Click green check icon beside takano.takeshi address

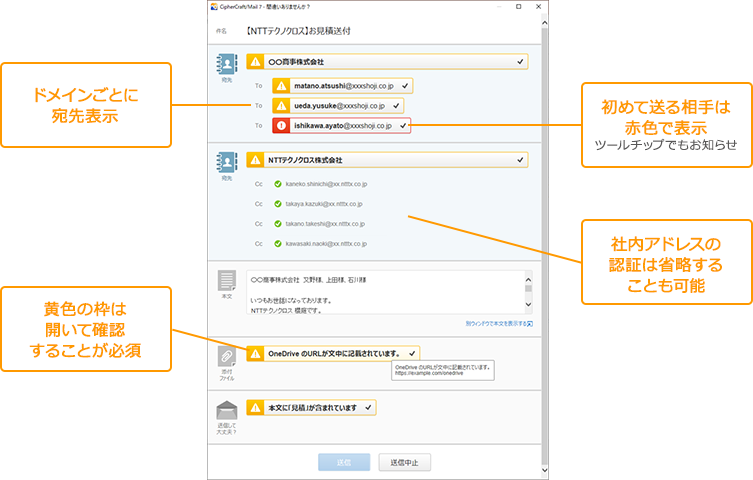278,224
